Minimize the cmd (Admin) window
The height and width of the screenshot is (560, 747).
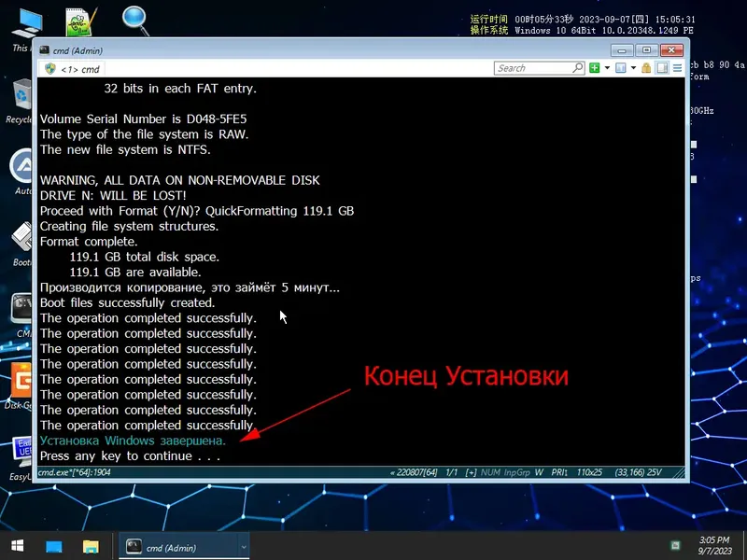(x=622, y=50)
